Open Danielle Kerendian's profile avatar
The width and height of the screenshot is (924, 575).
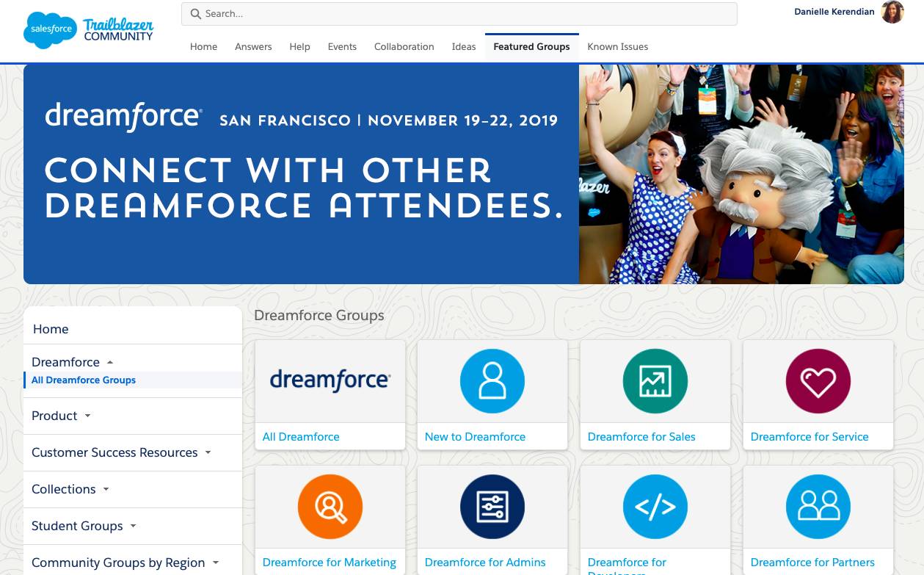click(892, 12)
